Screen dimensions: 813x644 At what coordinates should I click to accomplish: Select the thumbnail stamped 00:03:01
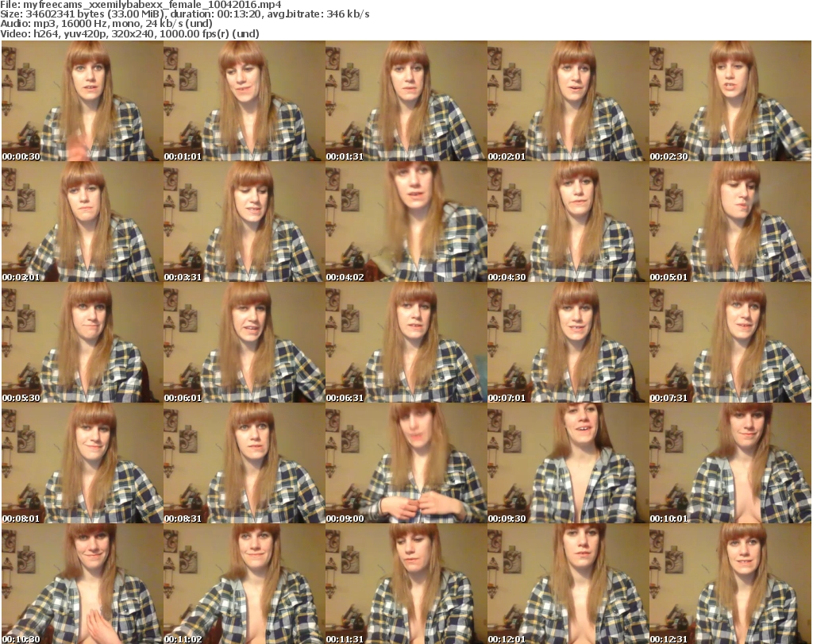(x=82, y=222)
